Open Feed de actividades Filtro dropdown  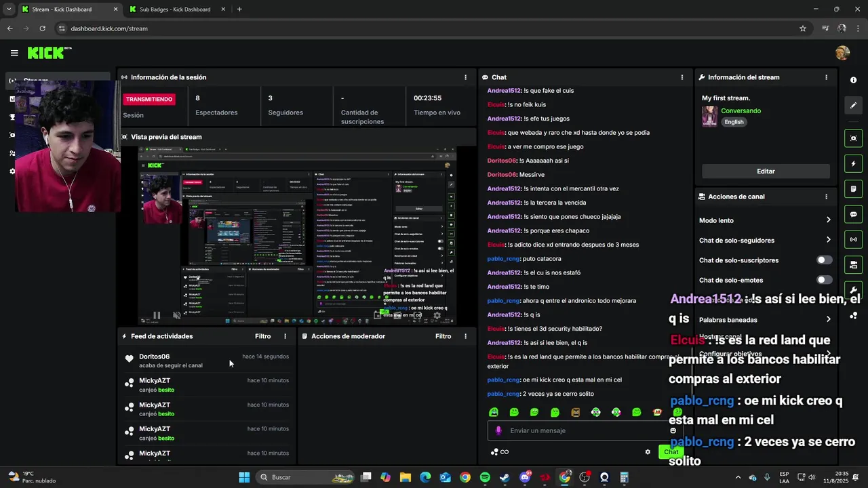(x=262, y=336)
